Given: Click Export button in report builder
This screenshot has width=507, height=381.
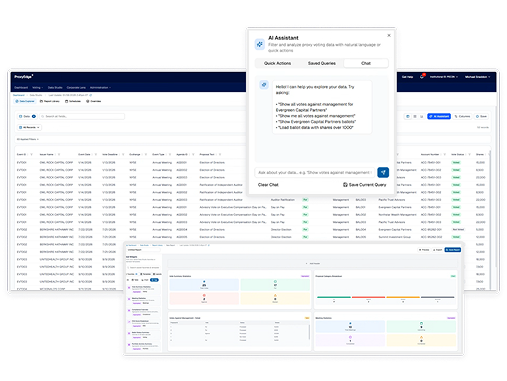Looking at the screenshot, I should click(438, 250).
